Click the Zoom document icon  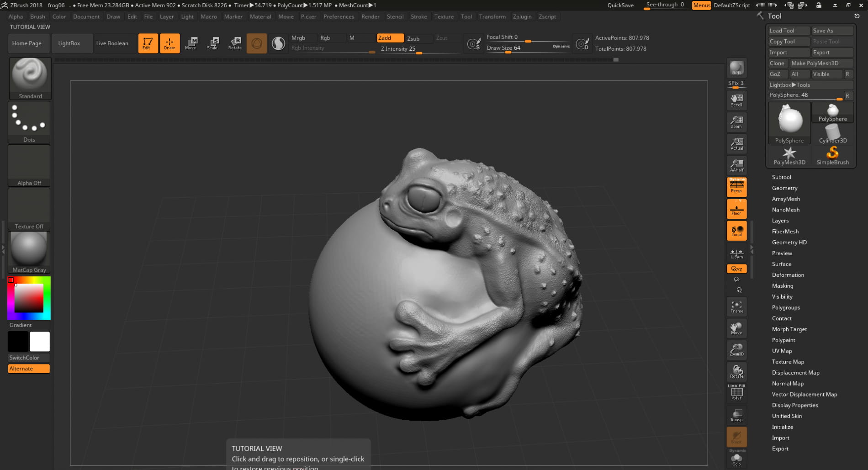coord(736,122)
